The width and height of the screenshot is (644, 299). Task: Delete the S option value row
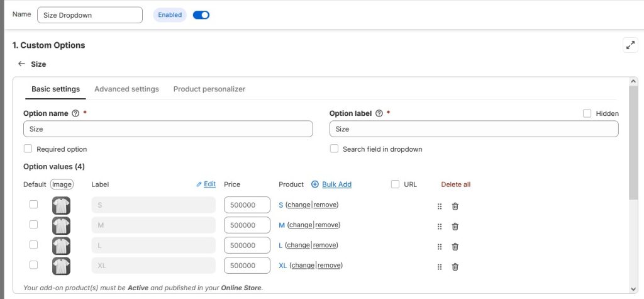pos(455,206)
